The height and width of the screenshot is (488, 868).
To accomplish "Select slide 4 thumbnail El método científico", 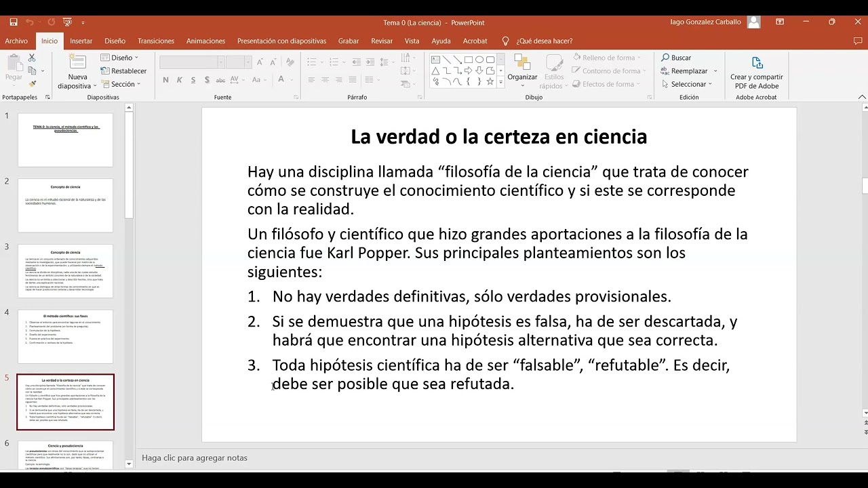I will coord(65,336).
